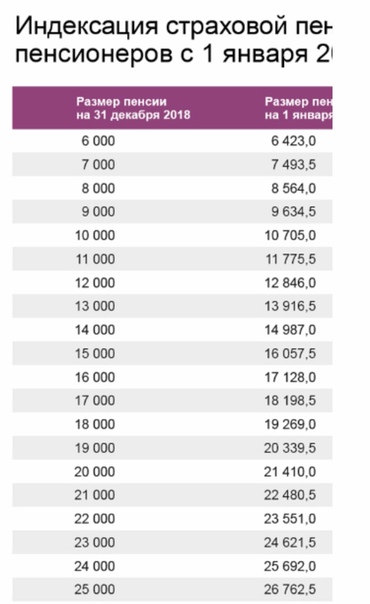The height and width of the screenshot is (604, 370).
Task: Select the 8 000 row value
Action: [98, 188]
